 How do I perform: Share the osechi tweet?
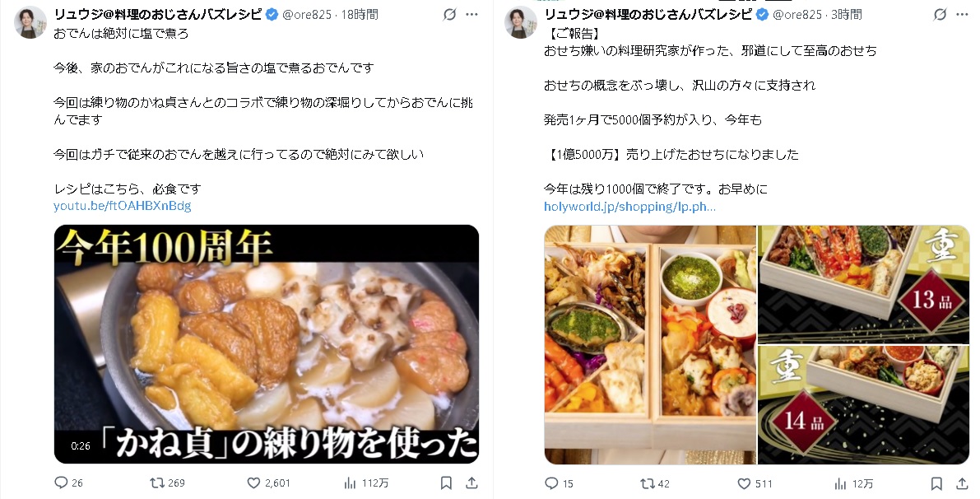pos(963,483)
